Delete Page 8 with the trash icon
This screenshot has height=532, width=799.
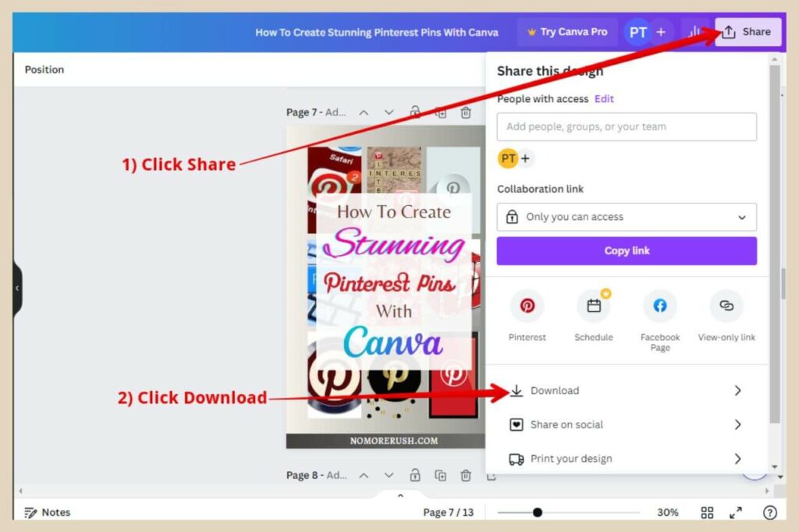click(466, 475)
